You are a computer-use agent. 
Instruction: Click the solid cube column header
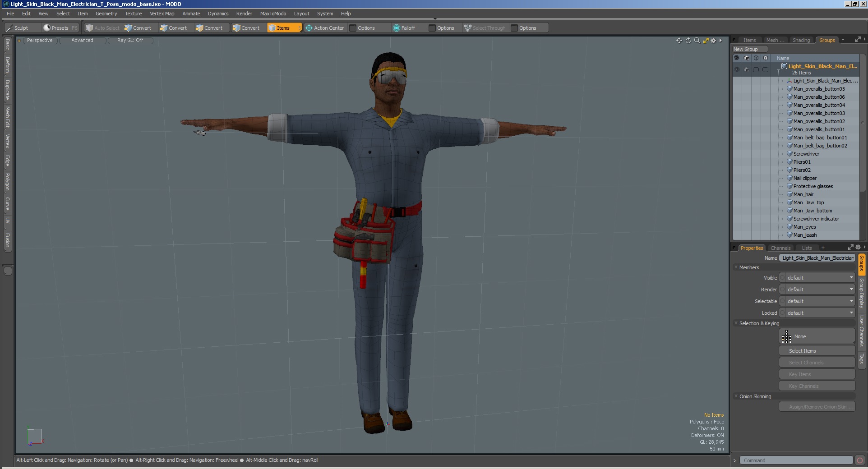[766, 58]
